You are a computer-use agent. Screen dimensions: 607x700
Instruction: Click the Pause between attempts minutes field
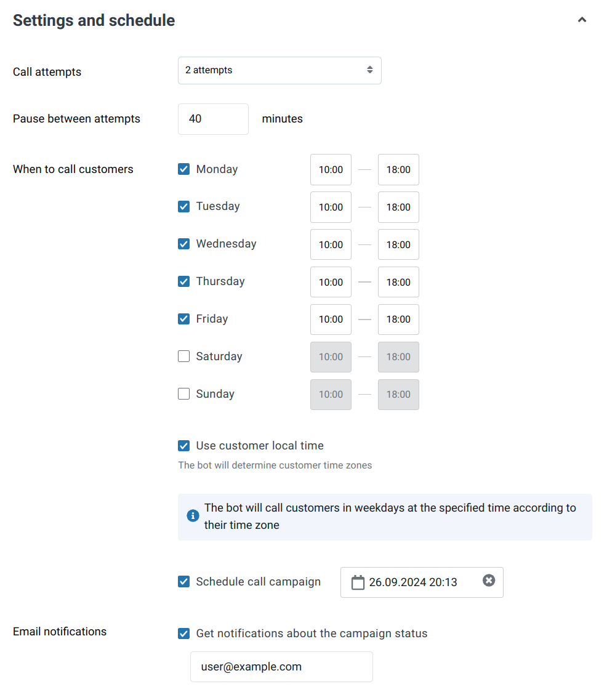pyautogui.click(x=213, y=119)
